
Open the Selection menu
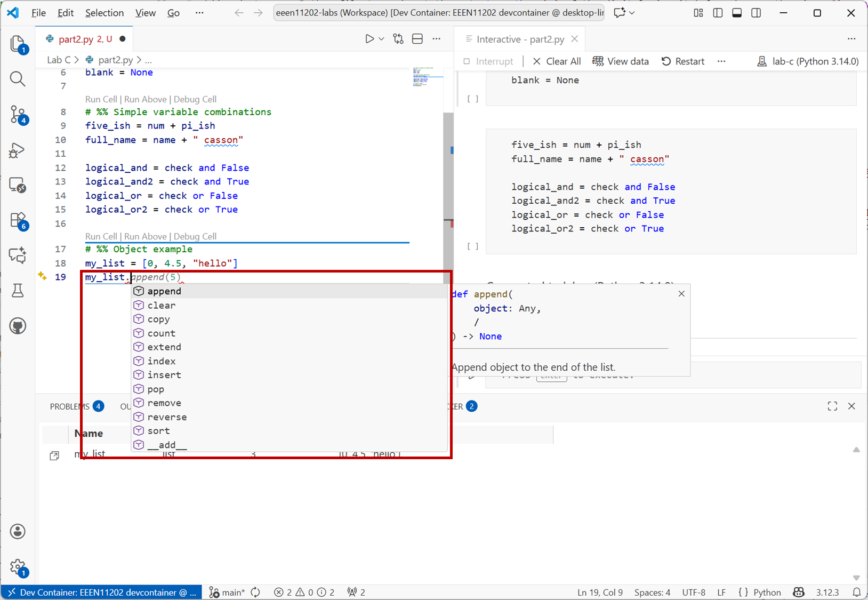104,13
